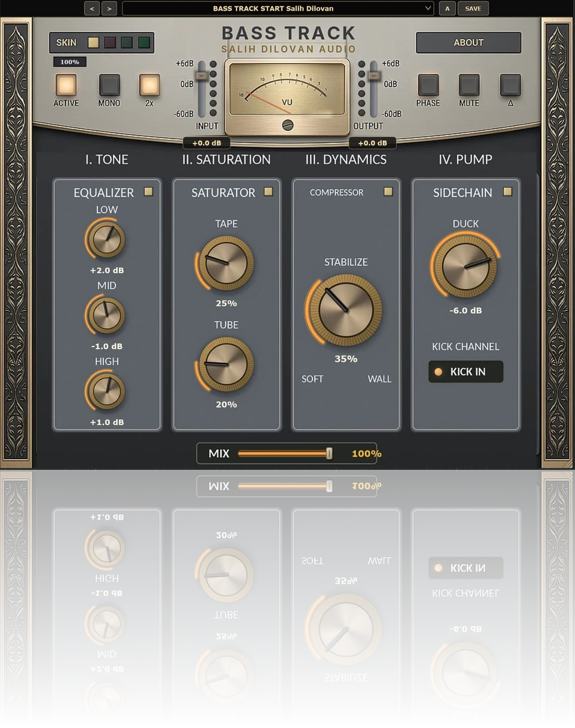Toggle the PHASE invert button
This screenshot has width=575, height=728.
tap(428, 85)
